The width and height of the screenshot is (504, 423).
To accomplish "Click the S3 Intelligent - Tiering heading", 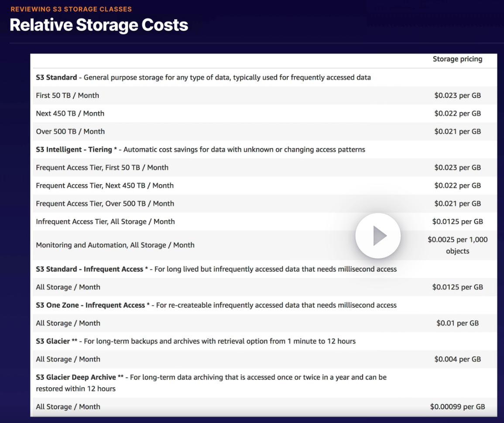I will pos(74,149).
